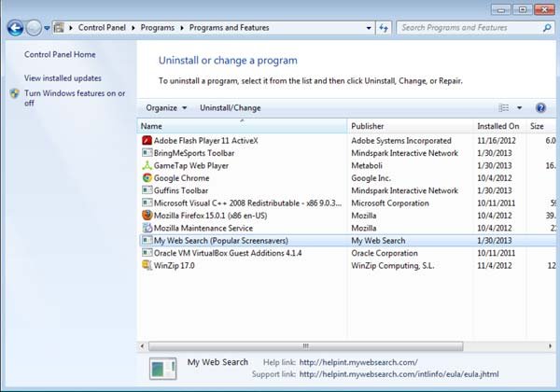Screen dimensions: 560x392
Task: Click Oracle Corporation publisher cell
Action: click(385, 253)
